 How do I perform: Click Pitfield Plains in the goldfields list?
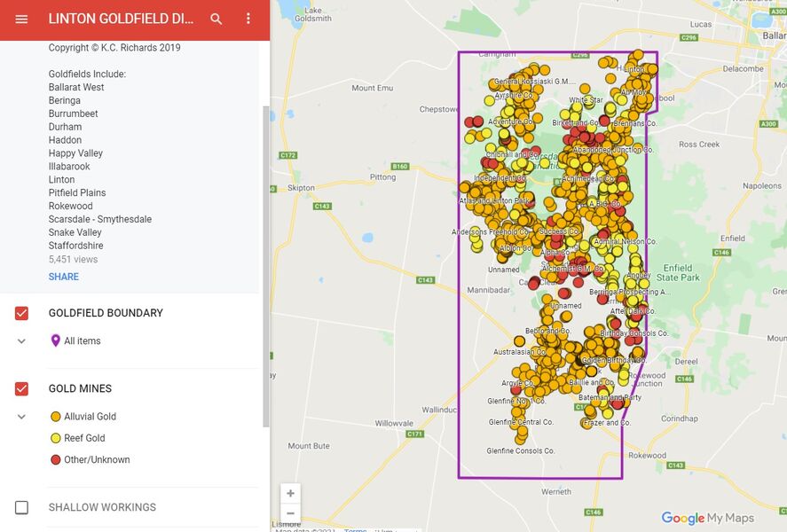pyautogui.click(x=77, y=192)
